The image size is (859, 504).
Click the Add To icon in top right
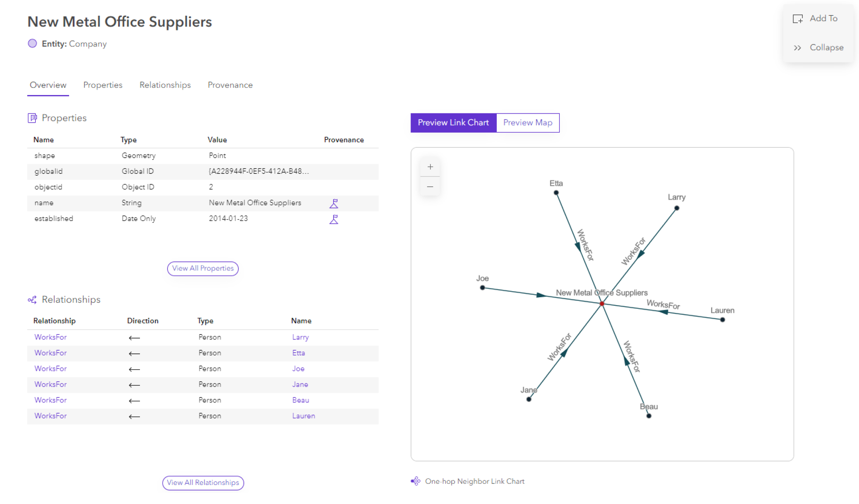click(x=798, y=18)
